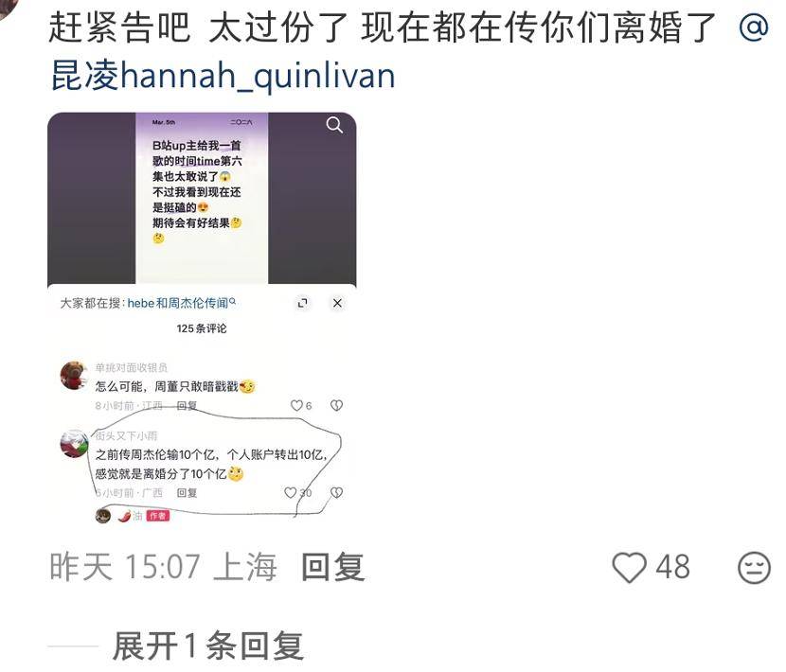This screenshot has width=786, height=672.
Task: Like the 周董只敢暗戳戳 comment
Action: point(296,405)
